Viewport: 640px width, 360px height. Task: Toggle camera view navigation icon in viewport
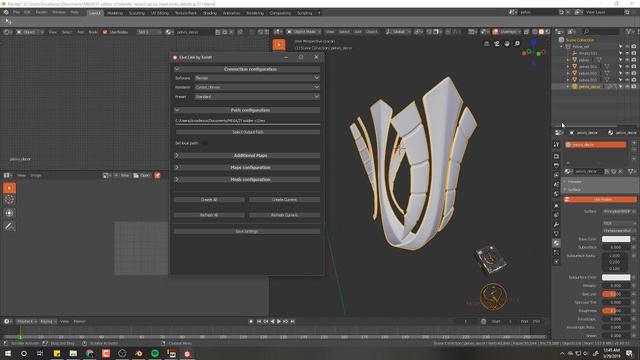click(x=496, y=44)
